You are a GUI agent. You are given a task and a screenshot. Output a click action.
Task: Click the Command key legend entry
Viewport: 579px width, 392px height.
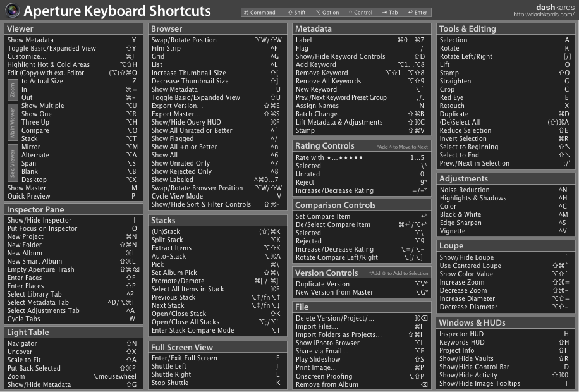click(x=260, y=12)
